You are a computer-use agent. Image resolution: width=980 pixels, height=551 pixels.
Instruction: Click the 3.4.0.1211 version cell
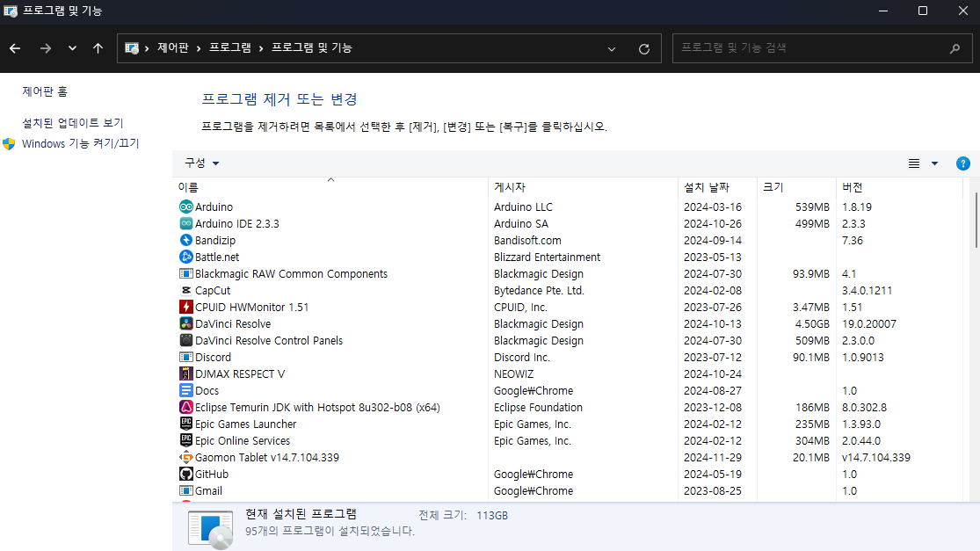click(867, 291)
